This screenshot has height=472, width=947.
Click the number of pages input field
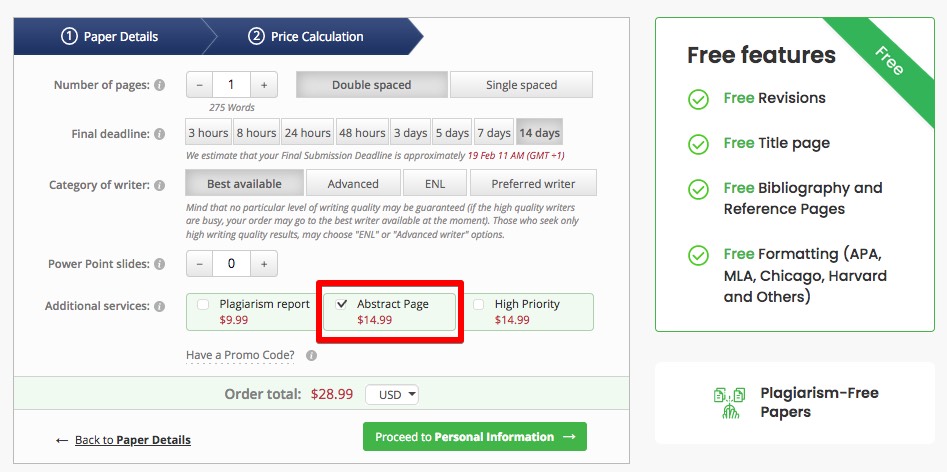click(x=231, y=85)
